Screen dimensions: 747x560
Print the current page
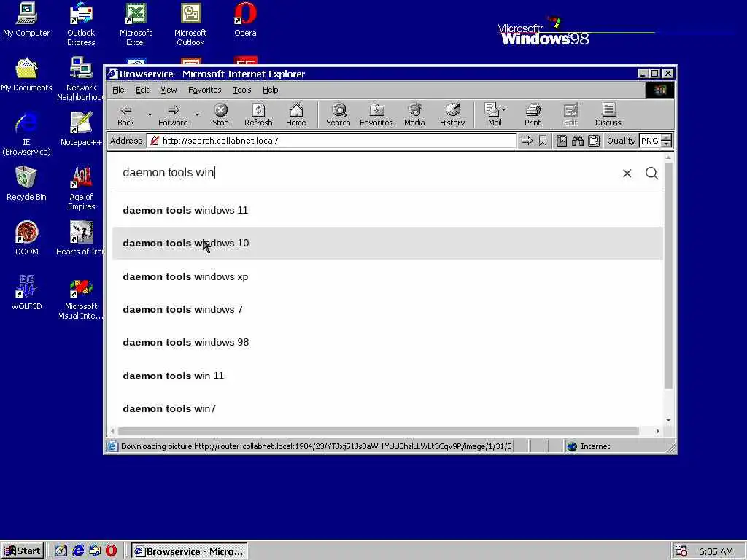pyautogui.click(x=533, y=114)
